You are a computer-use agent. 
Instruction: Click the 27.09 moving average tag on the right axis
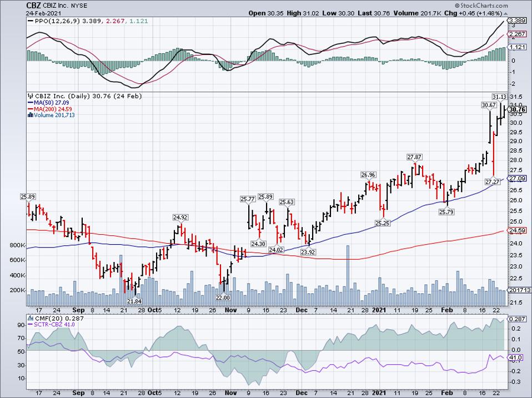point(518,178)
